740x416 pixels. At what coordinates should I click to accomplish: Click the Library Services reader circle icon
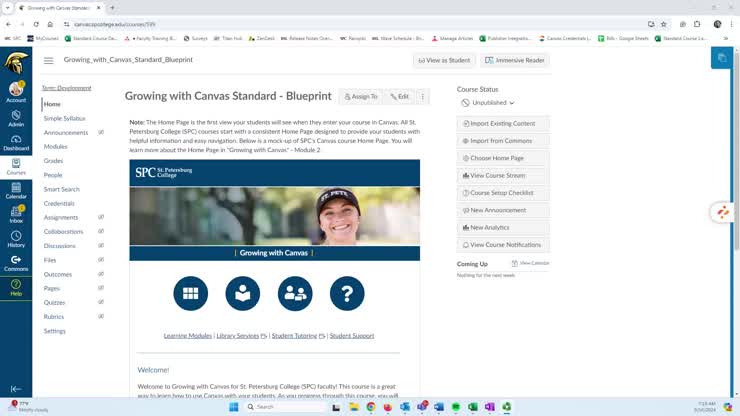pyautogui.click(x=243, y=293)
